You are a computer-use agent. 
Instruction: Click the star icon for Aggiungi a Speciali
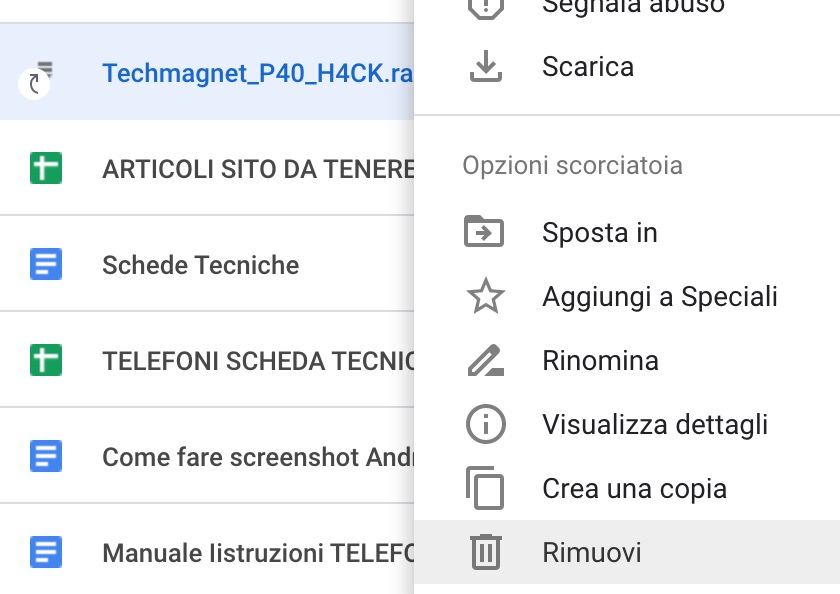coord(485,297)
